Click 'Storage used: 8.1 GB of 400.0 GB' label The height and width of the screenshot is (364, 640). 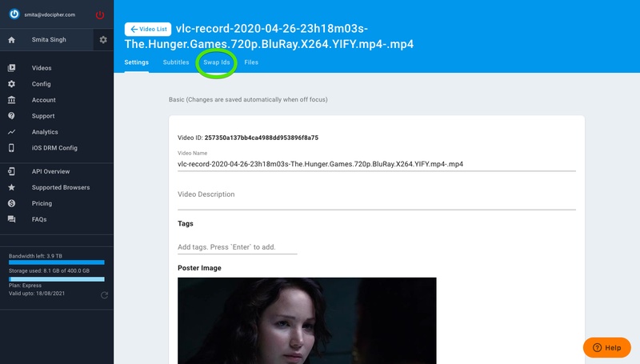pos(49,270)
